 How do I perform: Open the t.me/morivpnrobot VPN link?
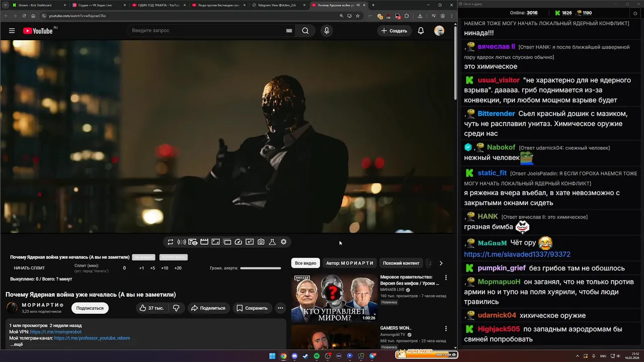tap(55, 332)
